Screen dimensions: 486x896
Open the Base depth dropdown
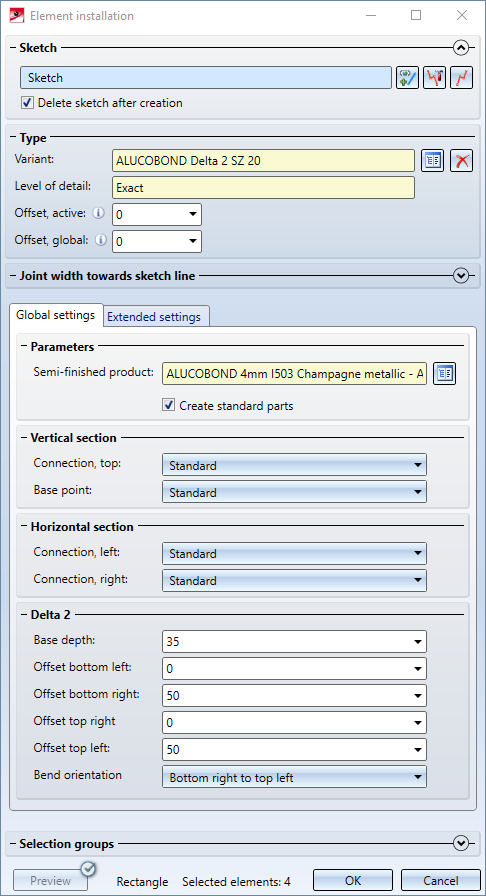coord(418,642)
